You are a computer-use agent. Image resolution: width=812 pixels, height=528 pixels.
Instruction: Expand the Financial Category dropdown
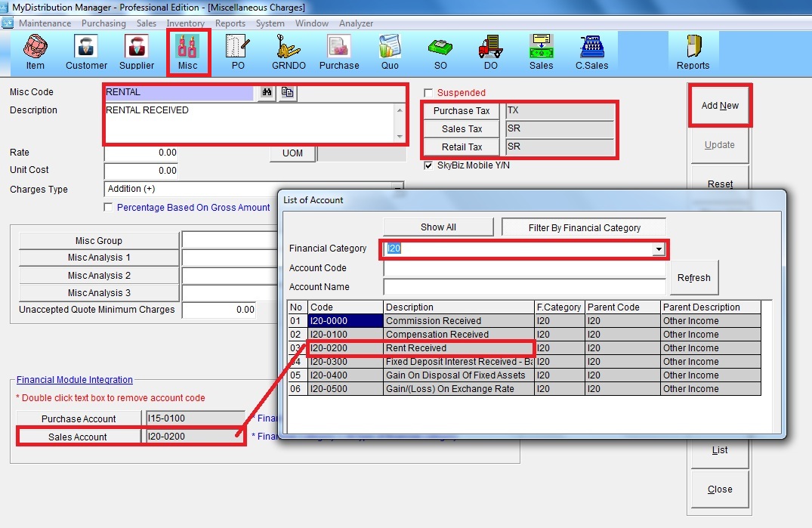(659, 249)
